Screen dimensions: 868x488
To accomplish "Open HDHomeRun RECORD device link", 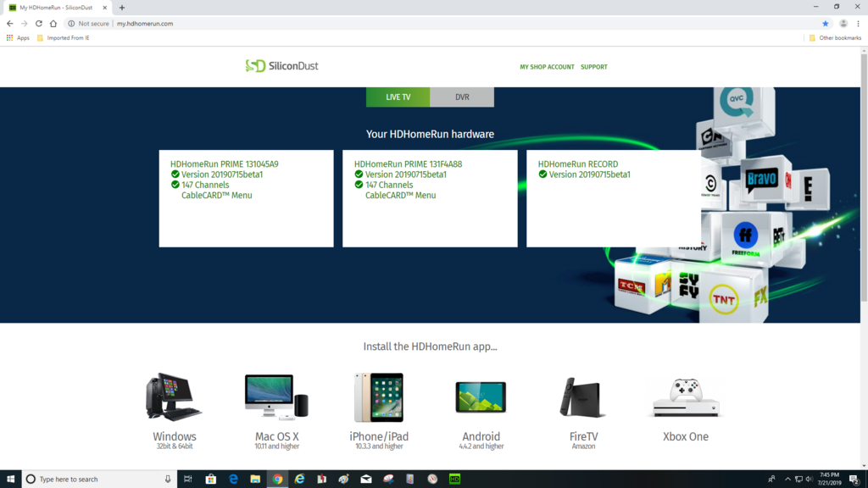I will 578,164.
